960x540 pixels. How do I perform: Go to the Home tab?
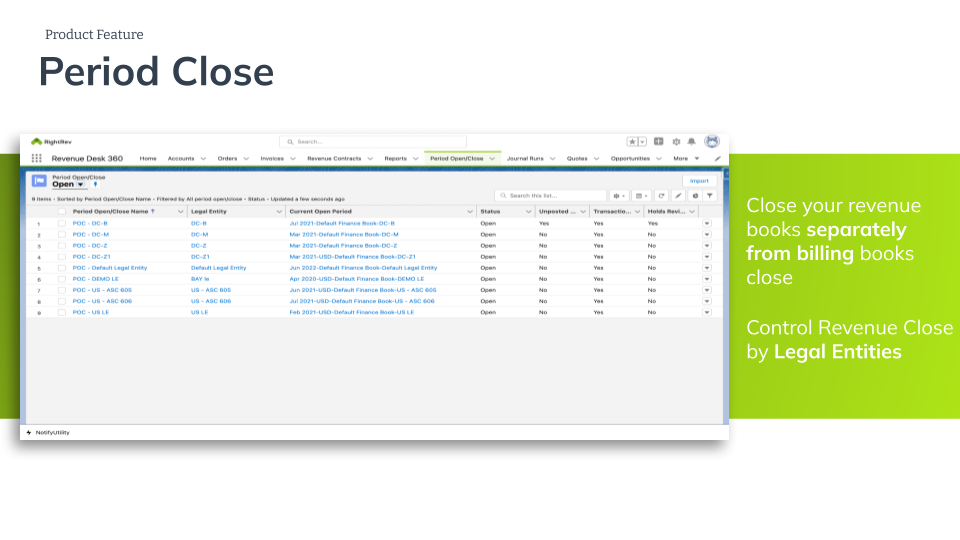(x=148, y=159)
